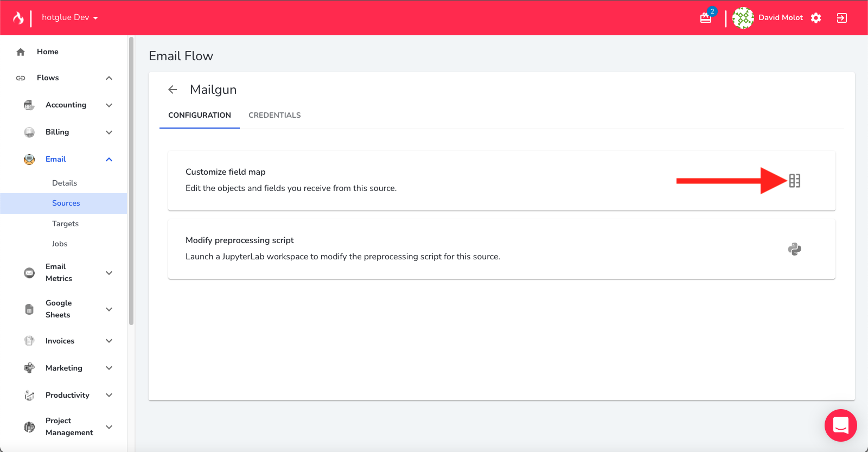Launch JupyterLab via Python icon
This screenshot has width=868, height=452.
[x=795, y=249]
